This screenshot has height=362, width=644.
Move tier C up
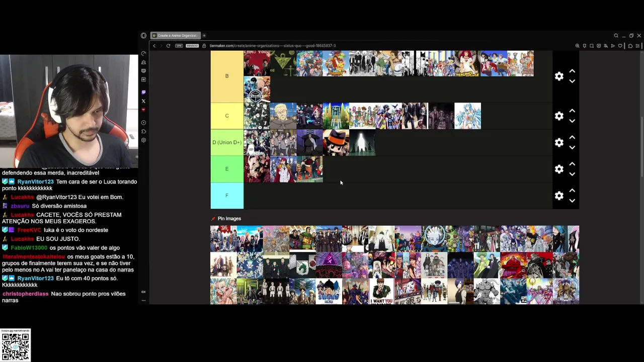(x=572, y=111)
